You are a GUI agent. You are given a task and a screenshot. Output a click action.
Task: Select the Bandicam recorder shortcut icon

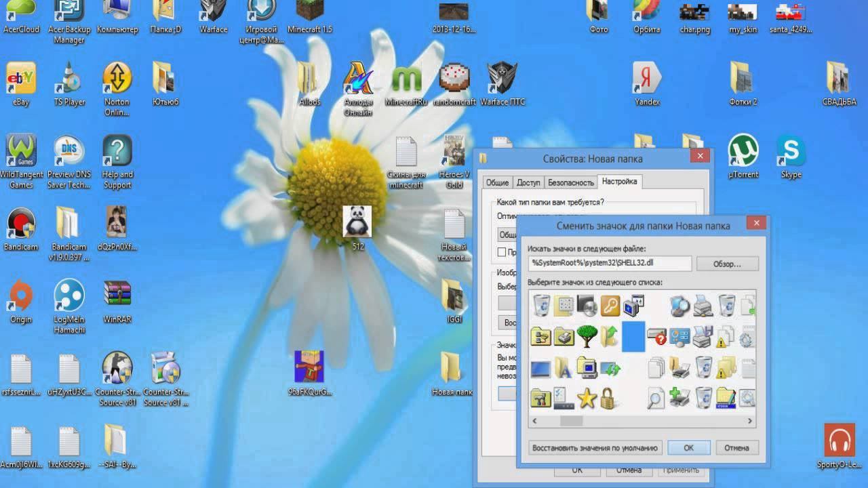21,228
